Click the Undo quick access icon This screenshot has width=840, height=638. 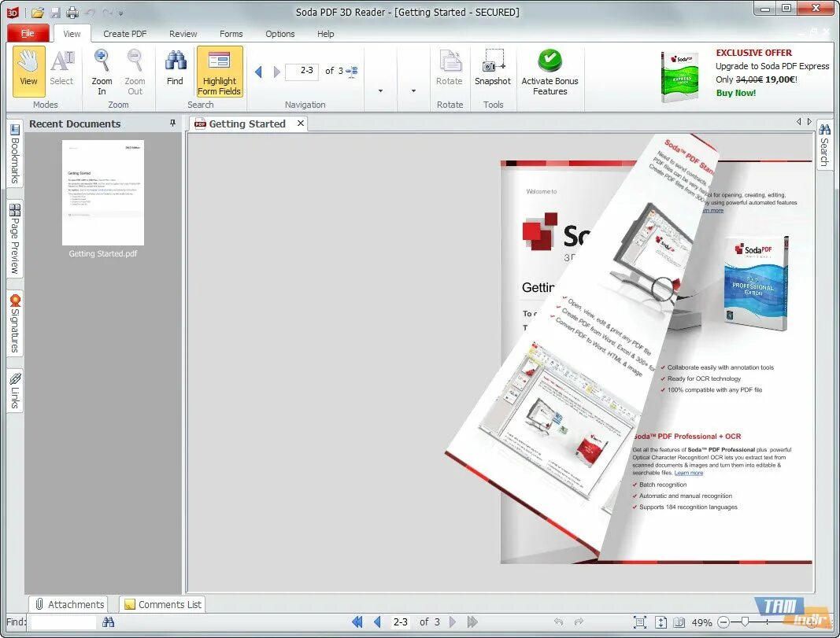90,13
